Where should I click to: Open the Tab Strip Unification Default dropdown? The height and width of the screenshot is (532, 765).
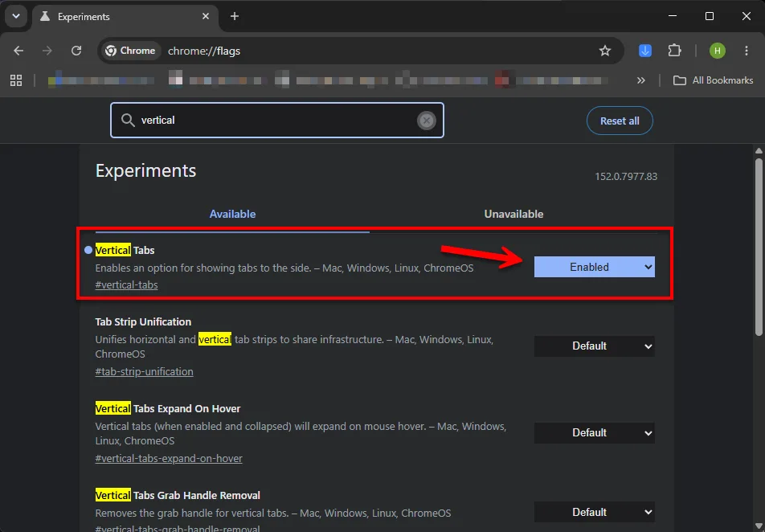(x=595, y=346)
